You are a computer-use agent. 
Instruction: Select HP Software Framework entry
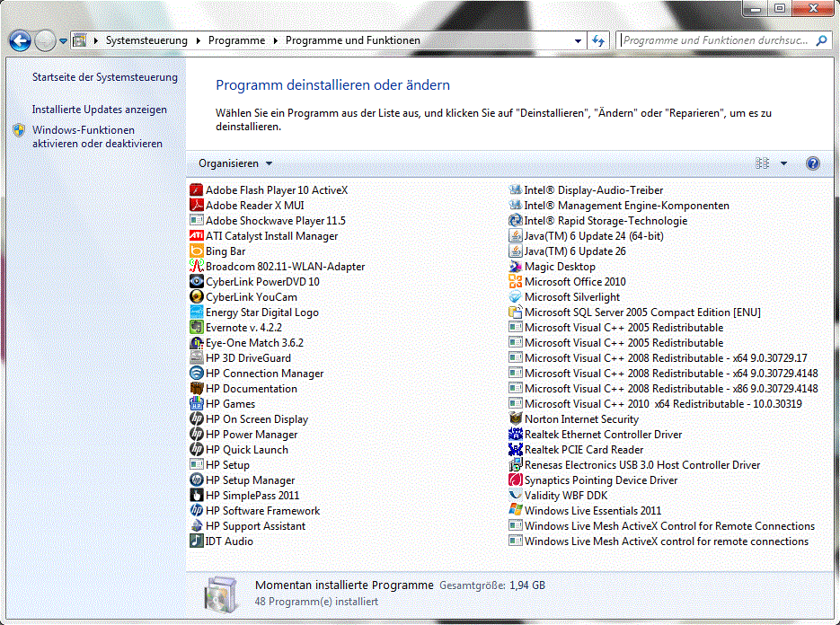tap(255, 510)
